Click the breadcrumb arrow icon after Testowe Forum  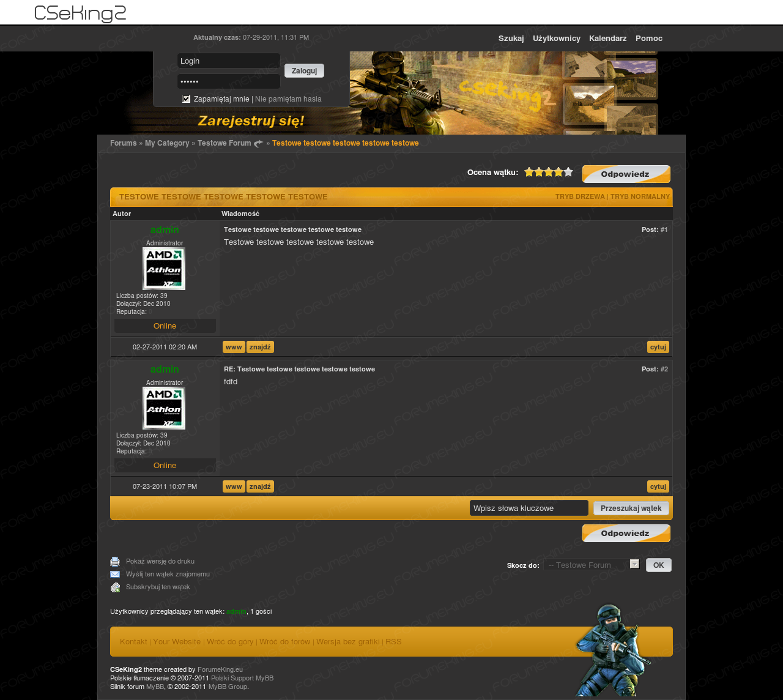258,144
